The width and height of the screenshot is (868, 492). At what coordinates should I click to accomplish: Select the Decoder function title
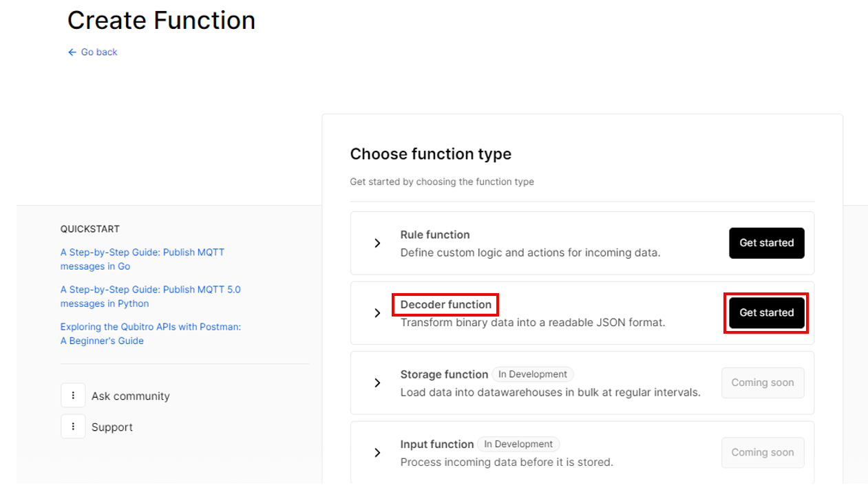pos(446,305)
